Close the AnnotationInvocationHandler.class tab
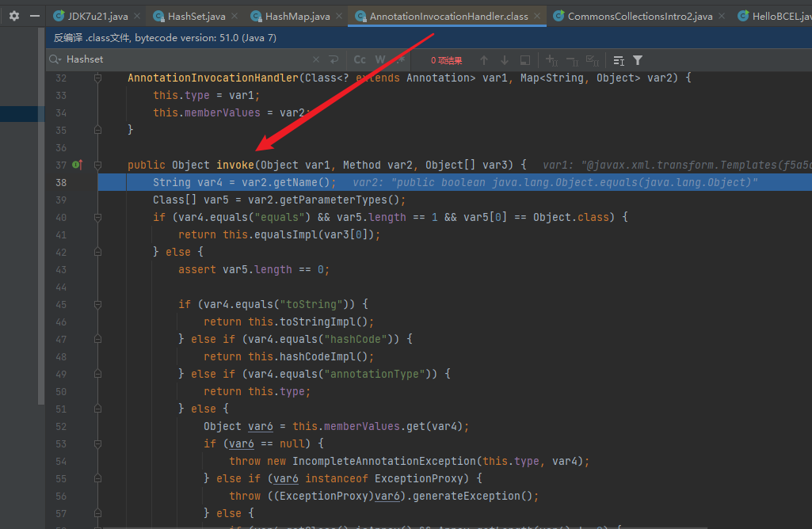This screenshot has width=812, height=529. click(538, 16)
